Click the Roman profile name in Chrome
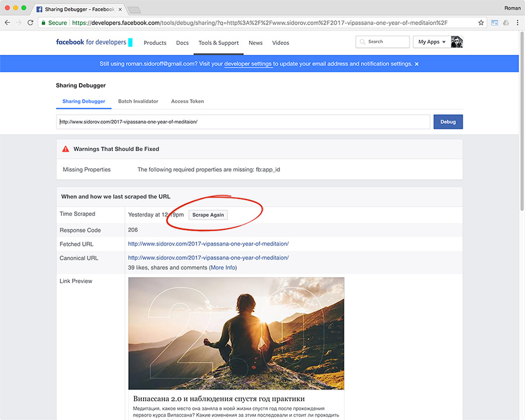 point(512,8)
